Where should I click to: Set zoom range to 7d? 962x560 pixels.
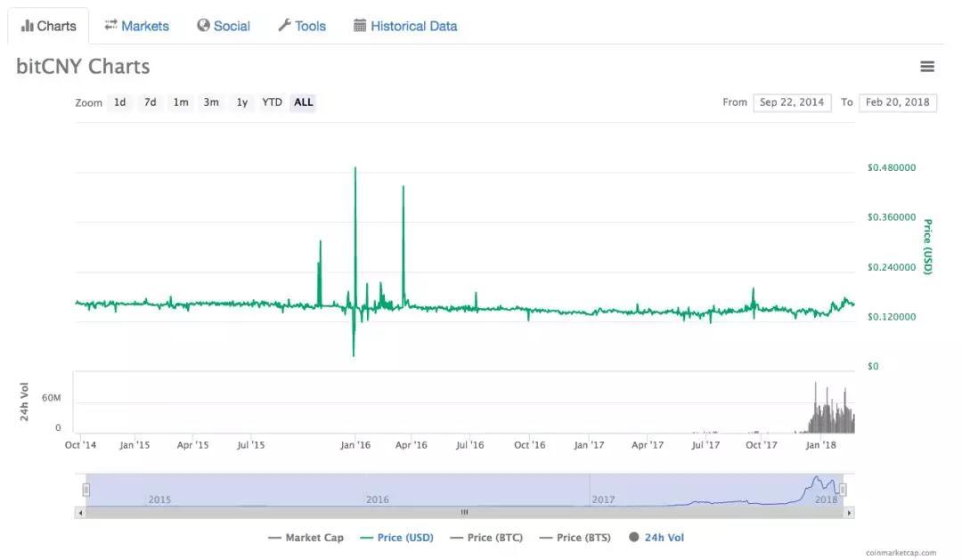151,102
